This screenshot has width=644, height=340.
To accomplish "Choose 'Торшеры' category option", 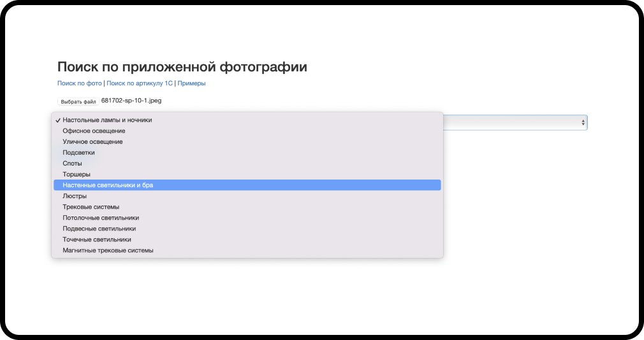I will [x=77, y=174].
